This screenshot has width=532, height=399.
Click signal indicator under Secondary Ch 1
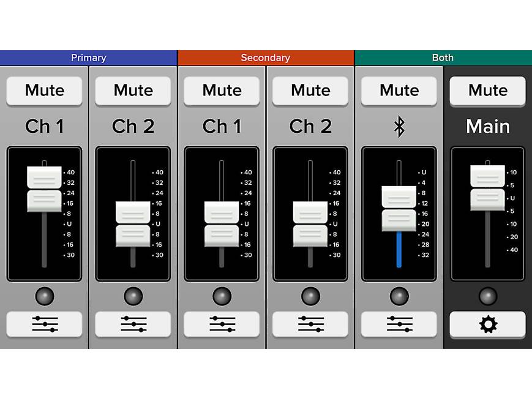222,296
